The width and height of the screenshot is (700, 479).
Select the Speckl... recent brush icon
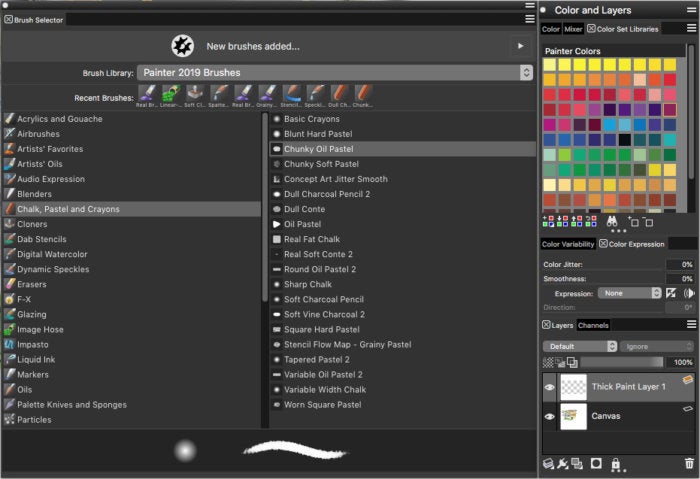(x=315, y=94)
